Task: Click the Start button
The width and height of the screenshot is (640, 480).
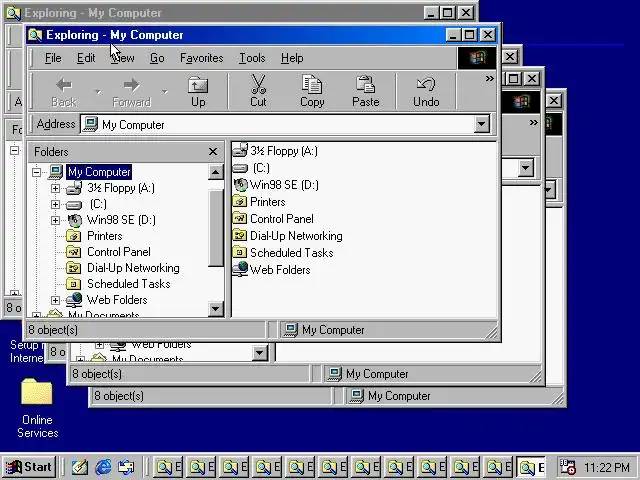Action: tap(29, 467)
